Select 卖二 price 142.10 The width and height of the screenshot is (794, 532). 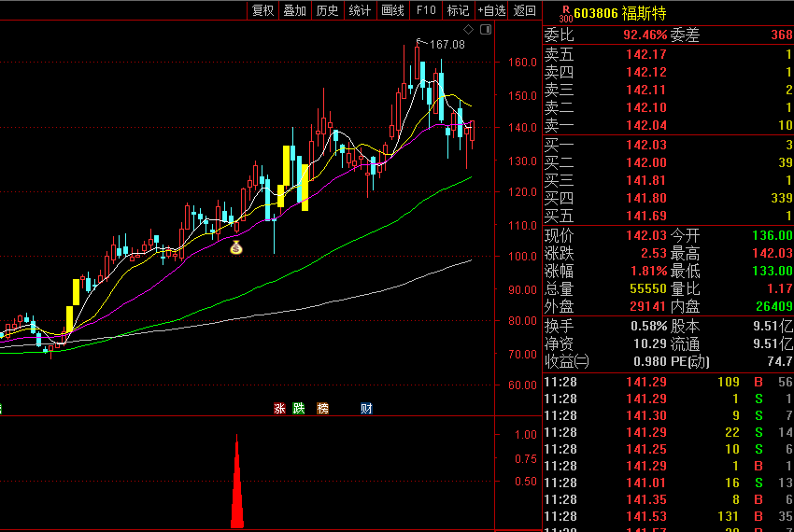click(x=646, y=107)
